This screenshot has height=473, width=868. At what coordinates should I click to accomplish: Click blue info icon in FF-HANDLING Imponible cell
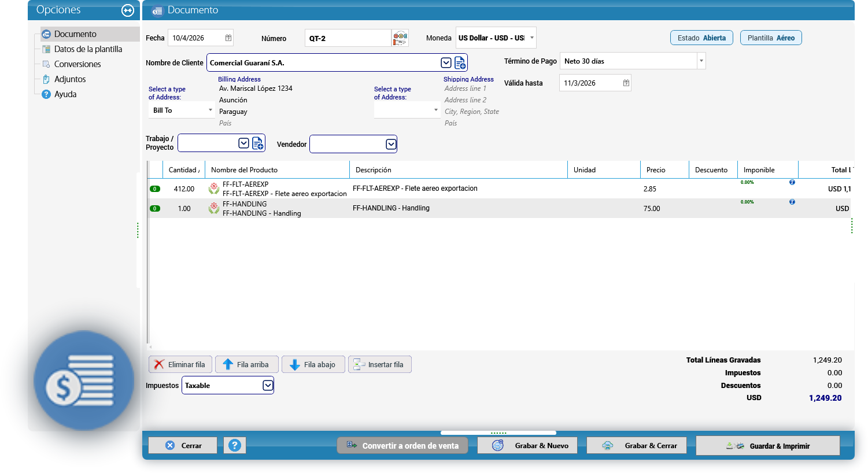point(792,202)
